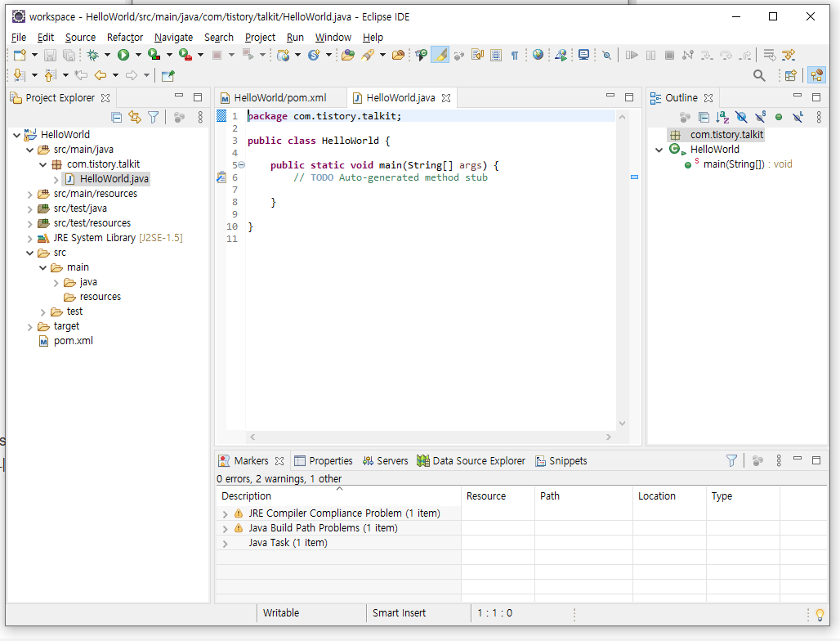This screenshot has height=641, width=840.
Task: Click the Open Type icon in toolbar
Action: pyautogui.click(x=347, y=55)
